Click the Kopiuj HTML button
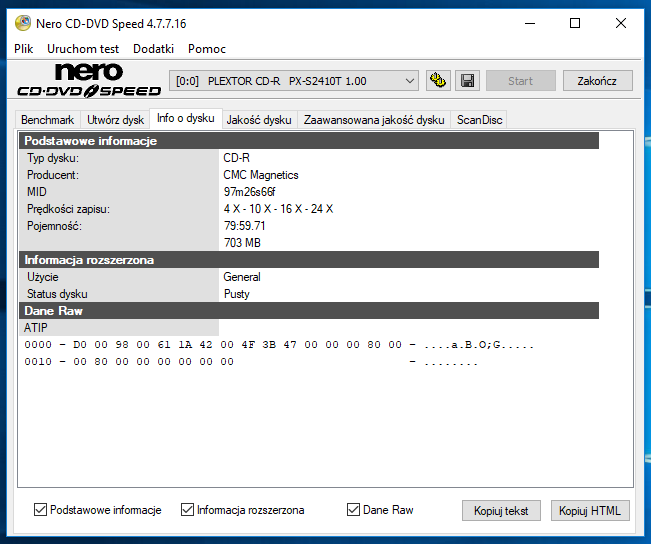651x544 pixels. [x=590, y=510]
